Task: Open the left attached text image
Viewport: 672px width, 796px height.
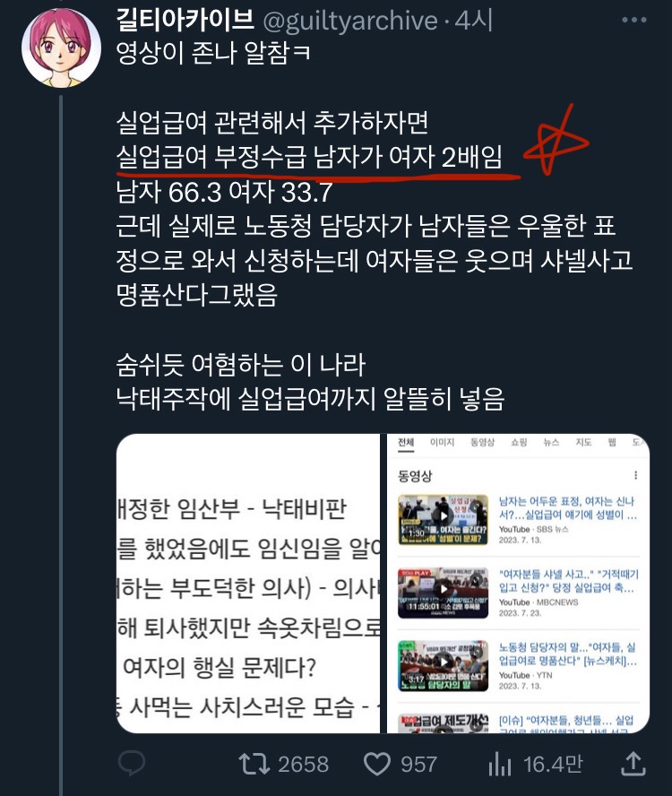Action: pyautogui.click(x=248, y=584)
